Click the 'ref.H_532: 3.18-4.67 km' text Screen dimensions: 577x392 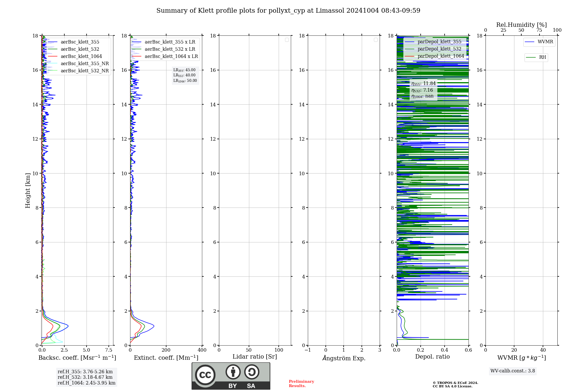click(85, 377)
